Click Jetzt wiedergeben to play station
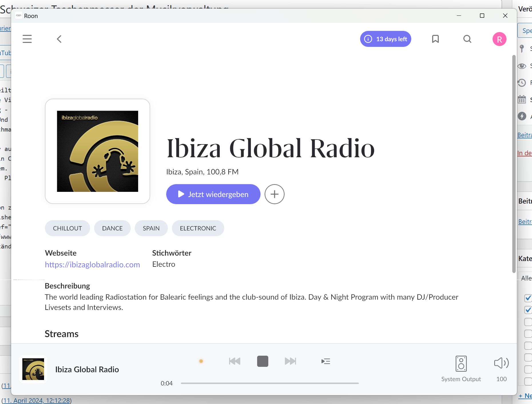The width and height of the screenshot is (532, 404). click(x=213, y=194)
